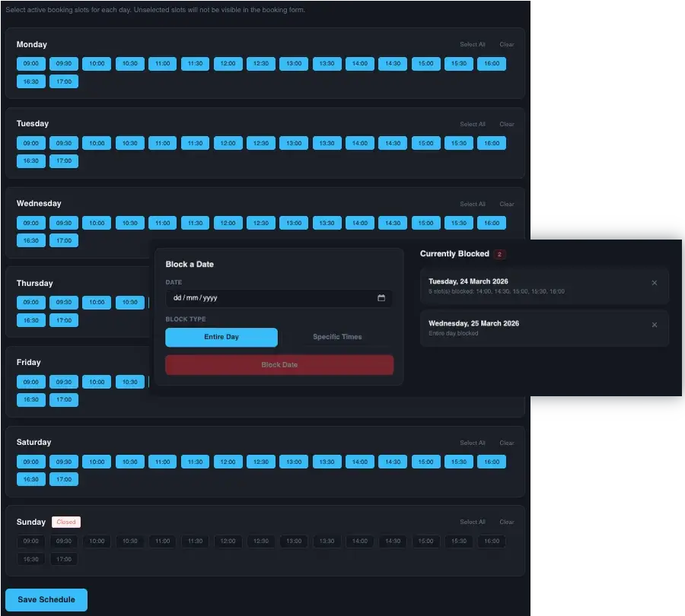685x616 pixels.
Task: Clear all Wednesday slots
Action: coord(507,205)
